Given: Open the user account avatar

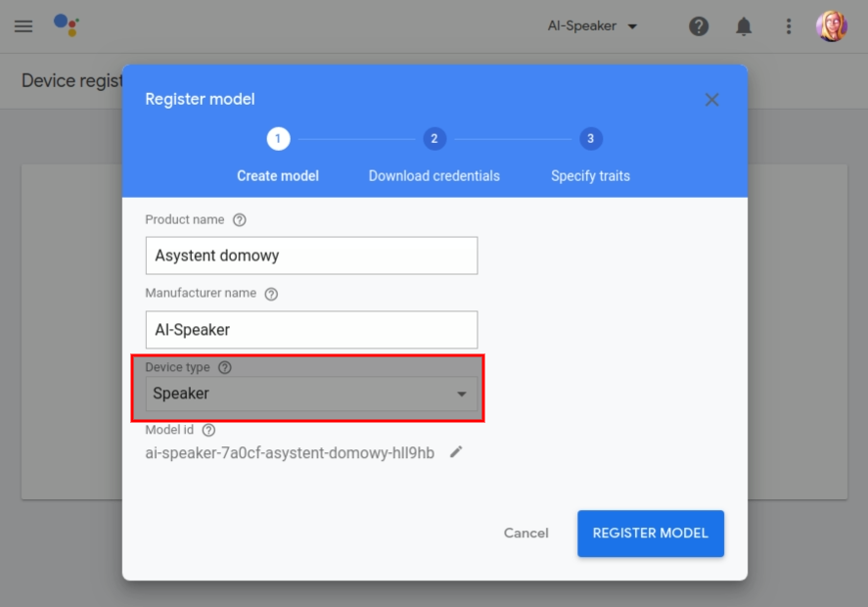Looking at the screenshot, I should click(x=831, y=26).
